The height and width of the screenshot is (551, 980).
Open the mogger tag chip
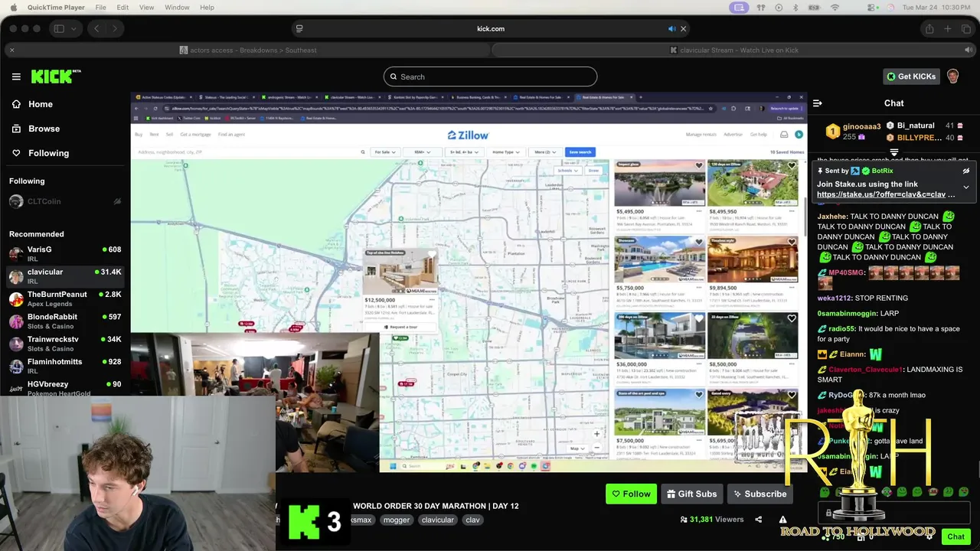(x=397, y=520)
